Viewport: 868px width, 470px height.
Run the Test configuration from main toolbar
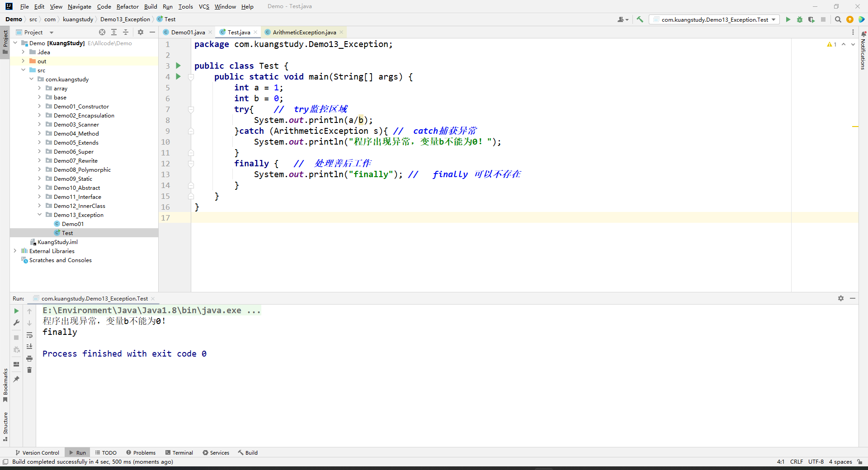coord(788,19)
